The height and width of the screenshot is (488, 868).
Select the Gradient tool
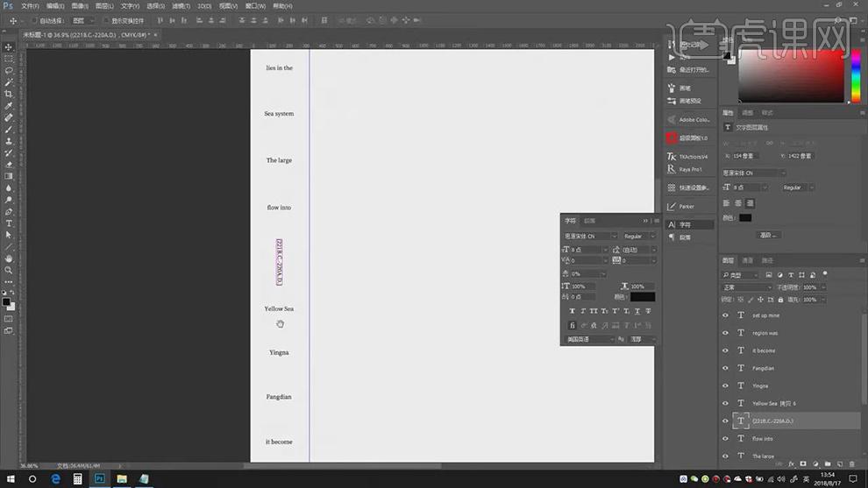[x=8, y=176]
